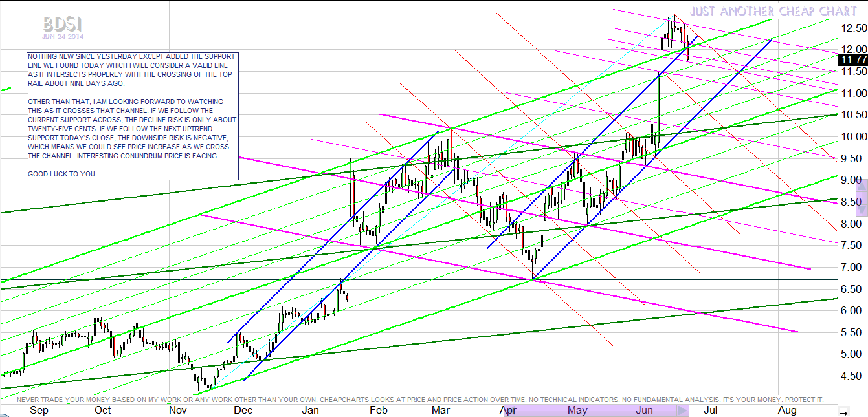Click the 12.50 level on the price axis
This screenshot has height=417, width=868.
[x=852, y=28]
